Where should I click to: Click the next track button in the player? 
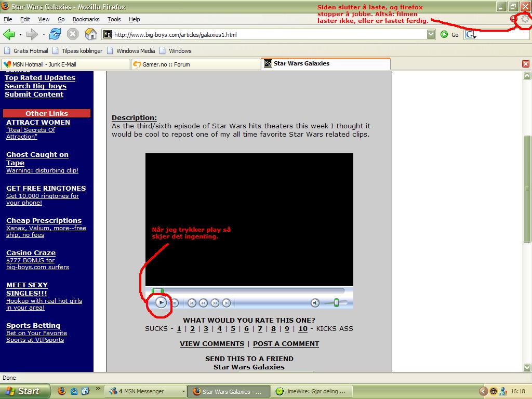pyautogui.click(x=227, y=303)
